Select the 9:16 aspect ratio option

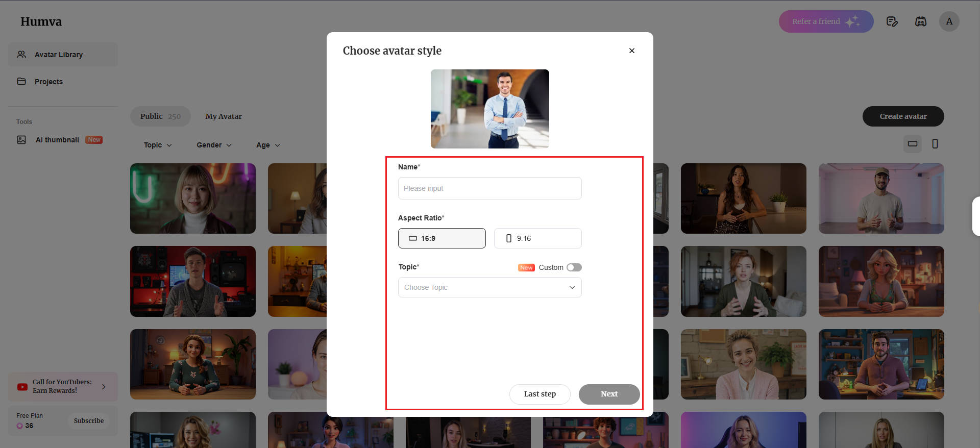pyautogui.click(x=538, y=238)
